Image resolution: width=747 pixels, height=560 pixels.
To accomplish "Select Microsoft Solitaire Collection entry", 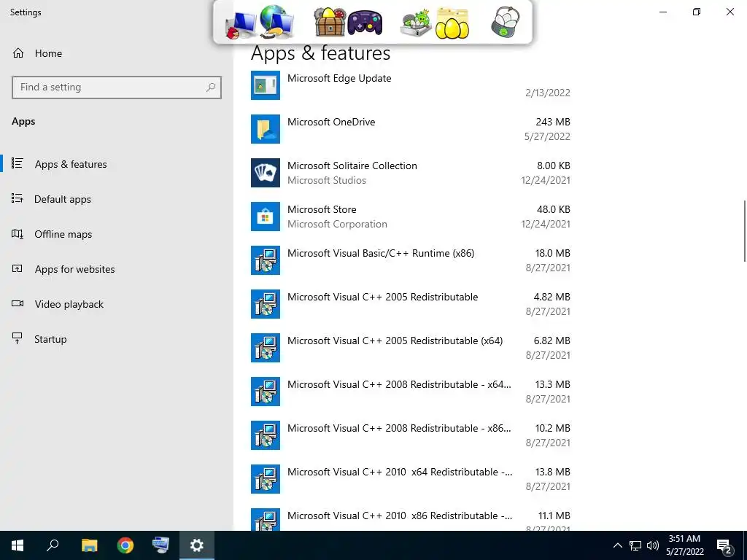I will [411, 173].
